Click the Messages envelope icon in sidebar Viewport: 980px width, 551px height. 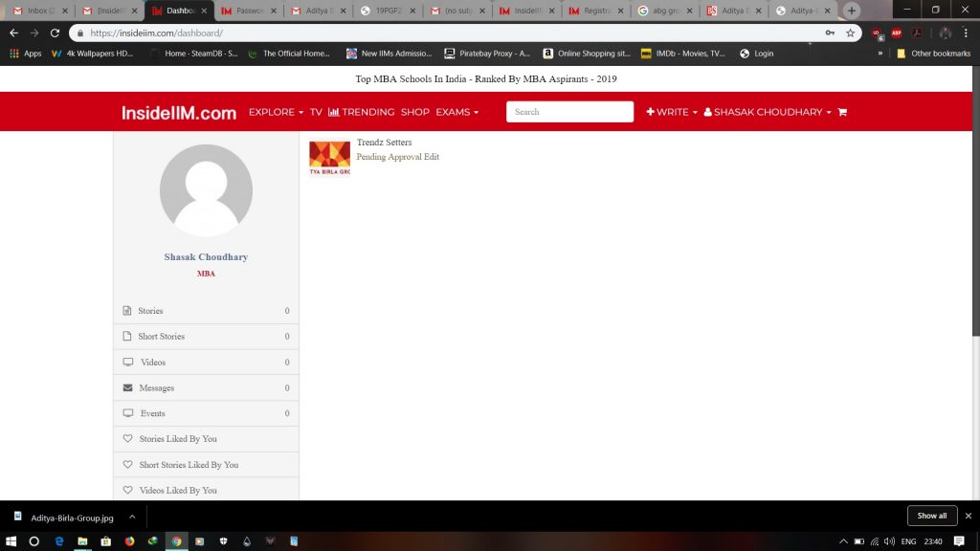(x=127, y=387)
